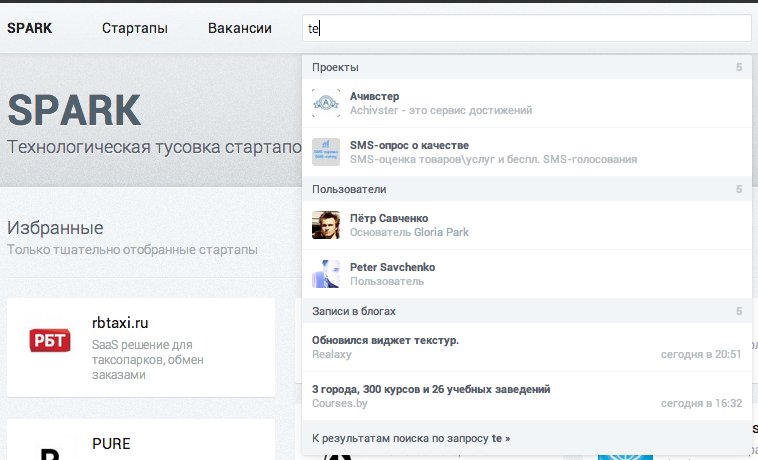758x460 pixels.
Task: Click the search input field containing "te"
Action: click(x=525, y=29)
